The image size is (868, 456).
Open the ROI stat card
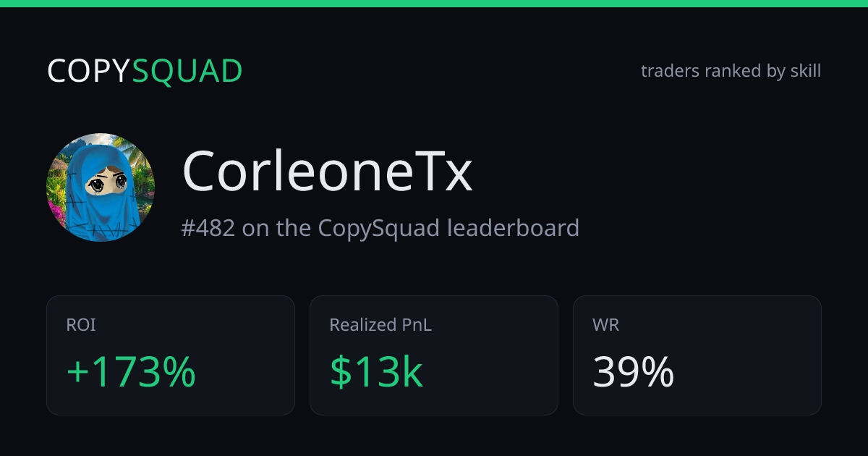(171, 355)
